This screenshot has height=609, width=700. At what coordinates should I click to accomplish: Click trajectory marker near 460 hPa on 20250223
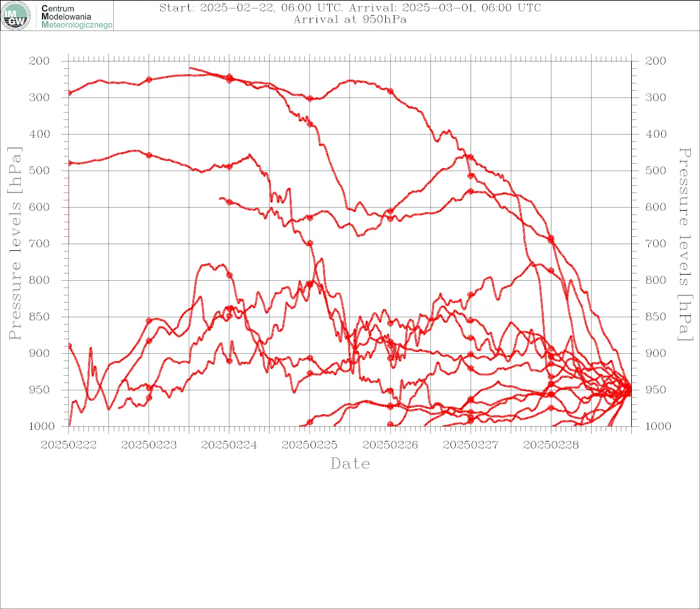[x=149, y=155]
